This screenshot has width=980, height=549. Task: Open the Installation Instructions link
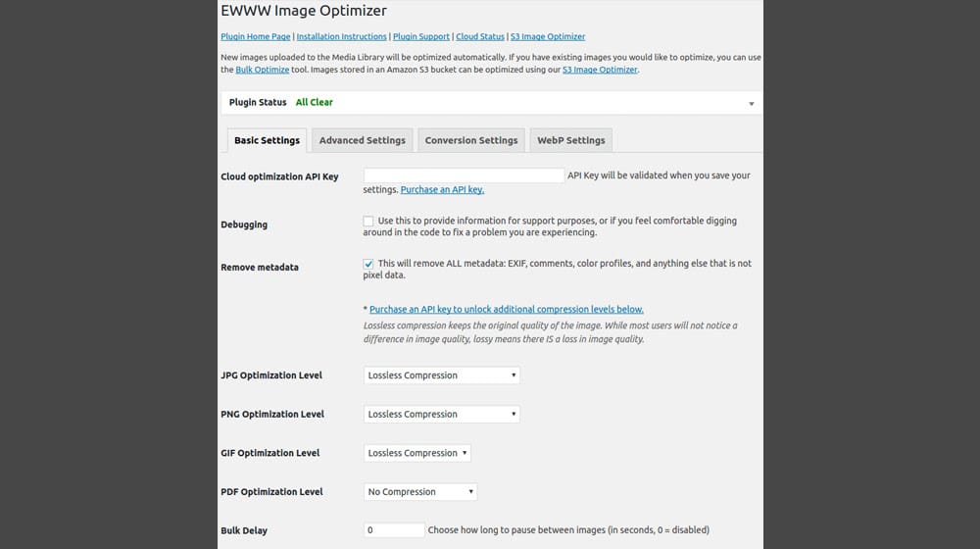tap(341, 37)
